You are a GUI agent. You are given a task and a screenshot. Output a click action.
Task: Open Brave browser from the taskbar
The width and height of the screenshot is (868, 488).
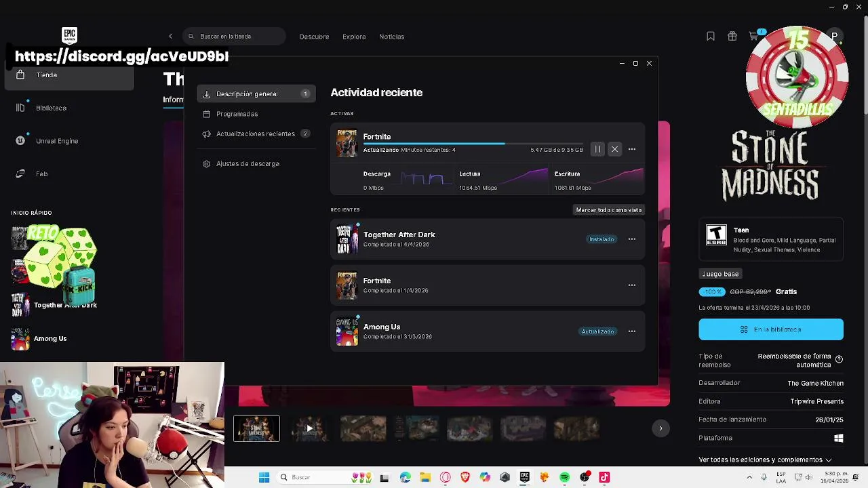click(465, 477)
